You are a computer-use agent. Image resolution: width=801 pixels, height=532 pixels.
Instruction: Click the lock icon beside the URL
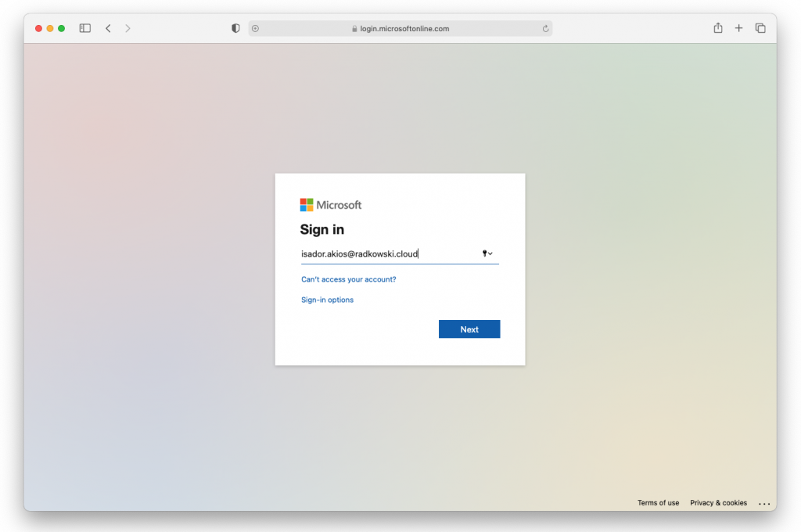click(354, 29)
